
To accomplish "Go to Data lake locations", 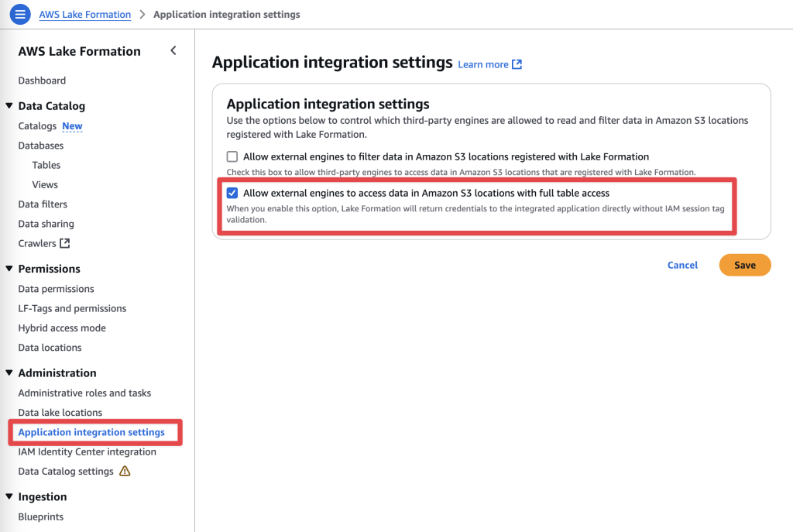I will (60, 413).
